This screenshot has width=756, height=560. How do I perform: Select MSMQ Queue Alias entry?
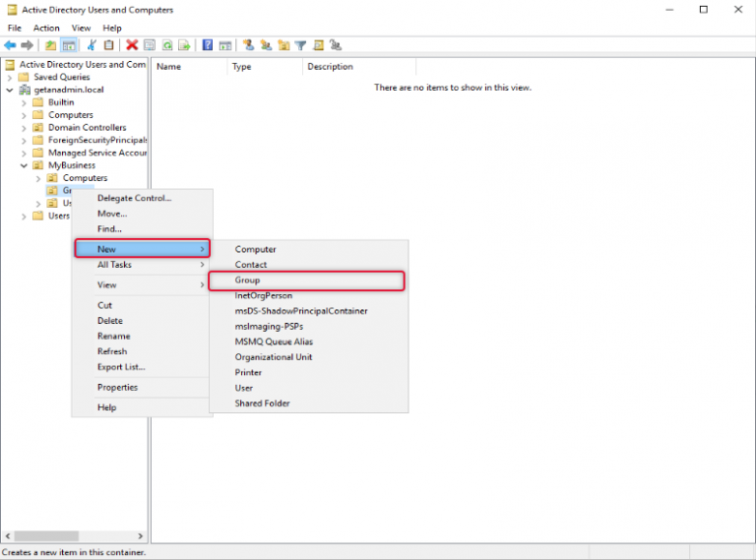point(308,342)
